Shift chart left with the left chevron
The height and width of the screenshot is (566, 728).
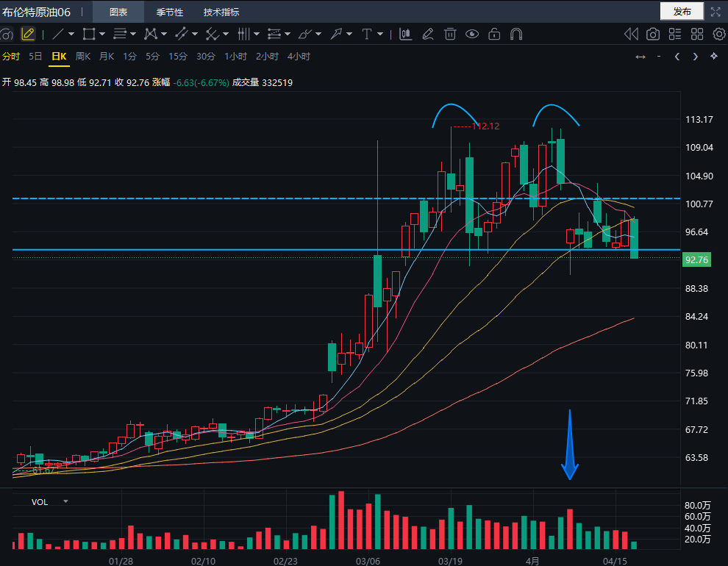(677, 57)
